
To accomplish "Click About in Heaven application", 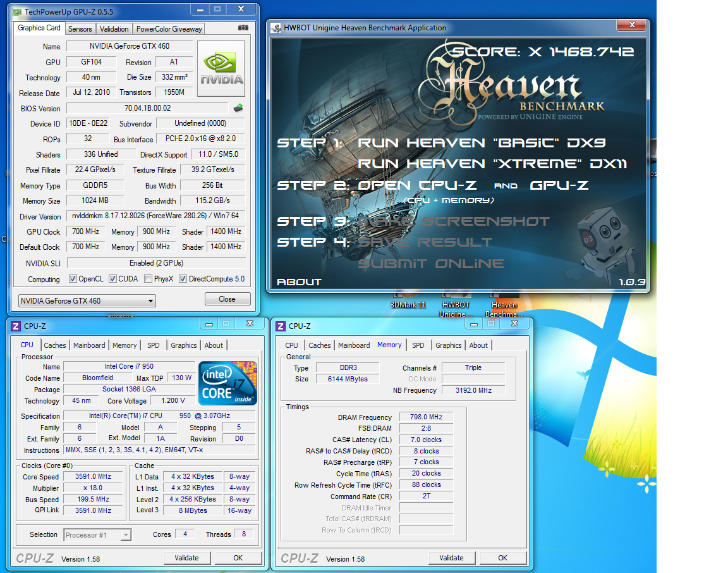I will [299, 281].
